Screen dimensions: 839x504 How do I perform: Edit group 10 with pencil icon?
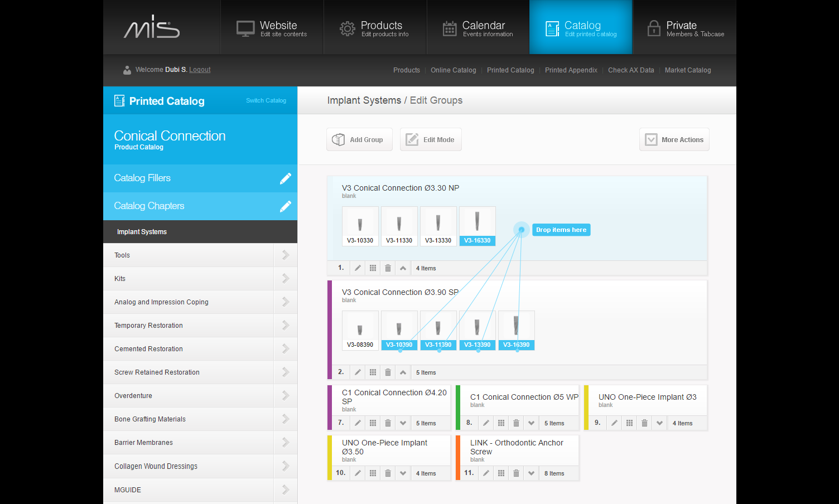(x=358, y=473)
